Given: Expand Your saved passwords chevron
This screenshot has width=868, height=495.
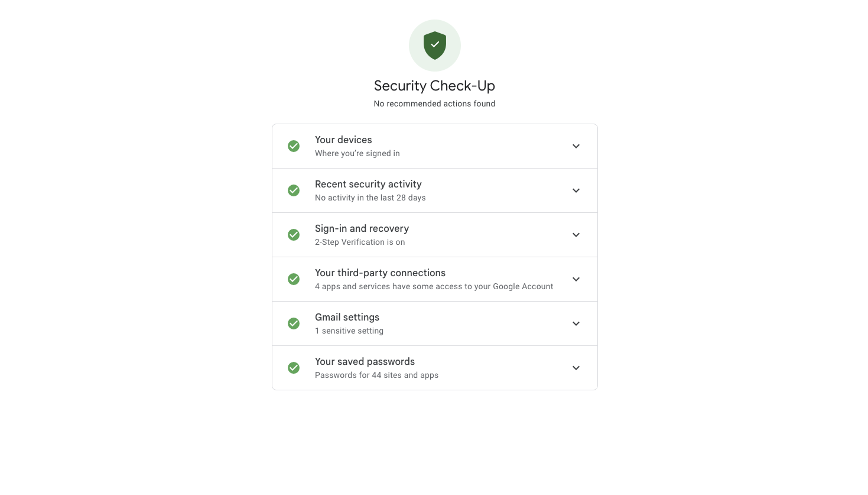Looking at the screenshot, I should click(576, 368).
